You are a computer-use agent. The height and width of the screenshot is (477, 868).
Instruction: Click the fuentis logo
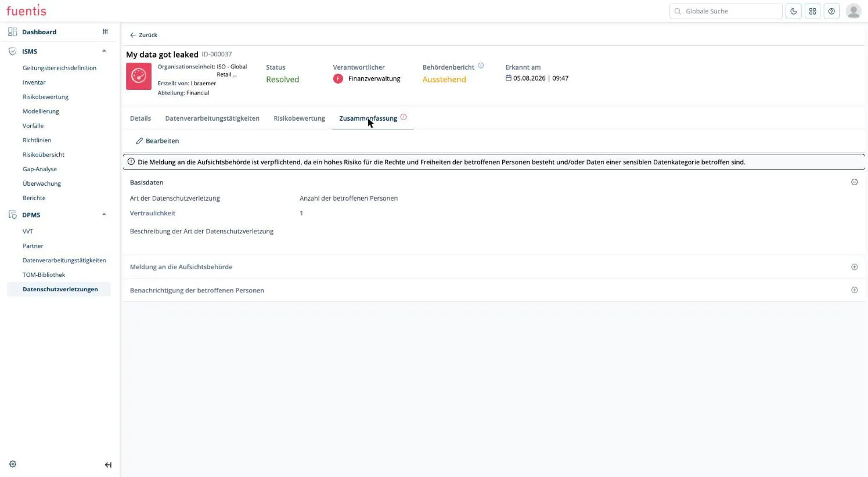click(26, 10)
